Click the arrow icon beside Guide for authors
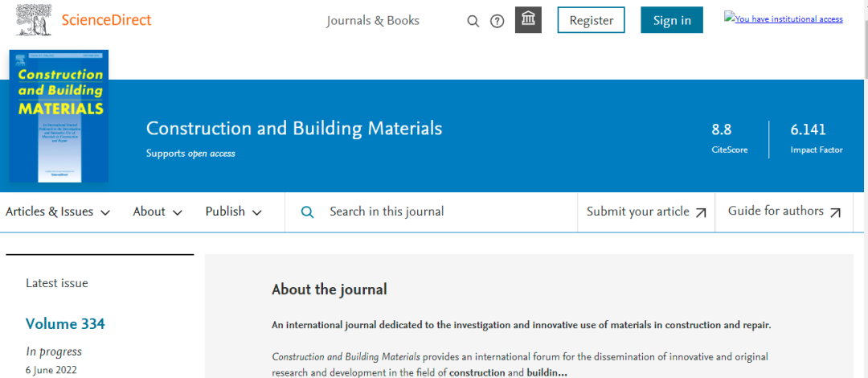Viewport: 868px width, 378px height. click(x=835, y=212)
